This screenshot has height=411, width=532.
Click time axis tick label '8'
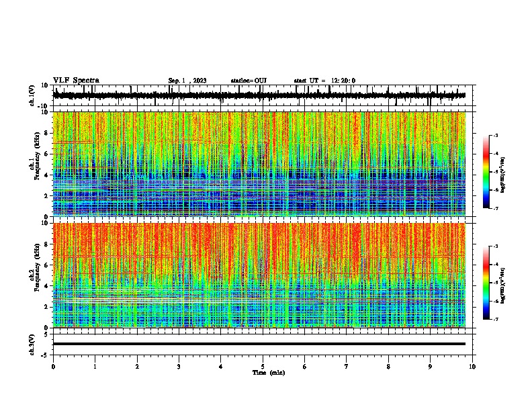click(388, 367)
